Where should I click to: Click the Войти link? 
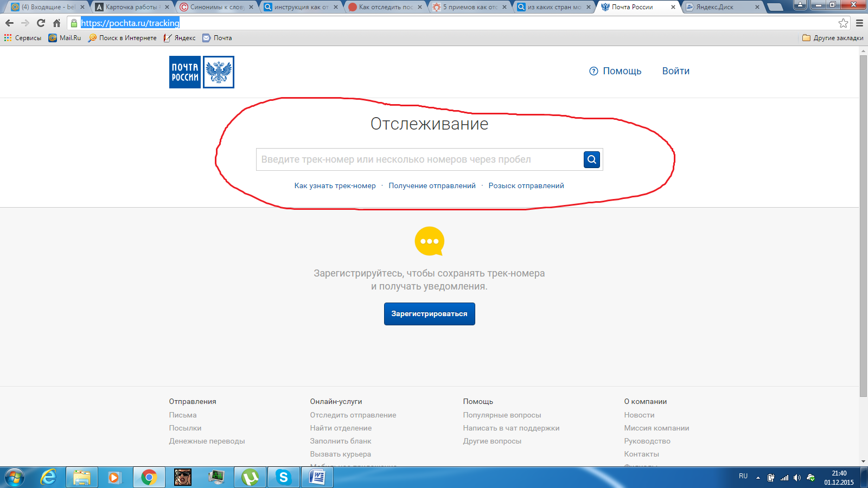click(x=676, y=71)
